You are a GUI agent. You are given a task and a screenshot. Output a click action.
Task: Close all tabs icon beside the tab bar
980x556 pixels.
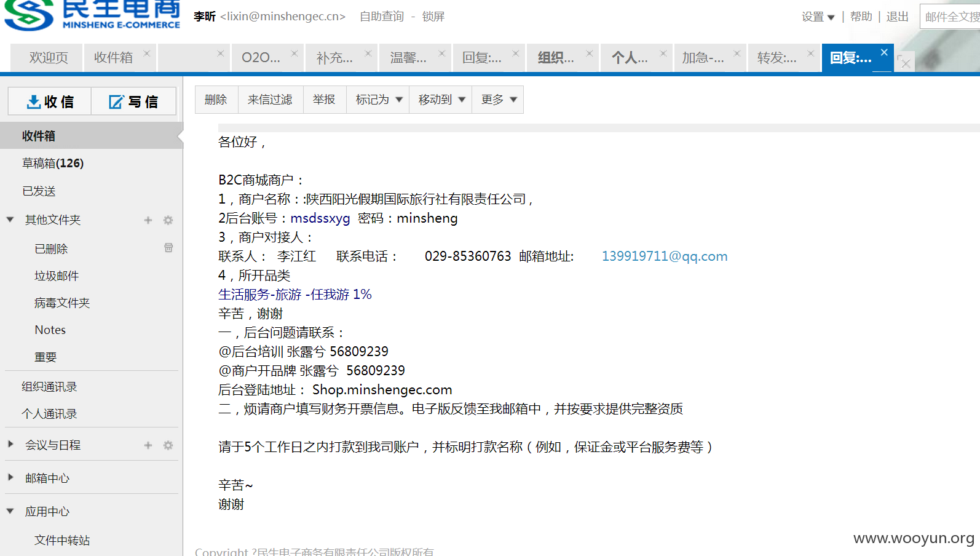(904, 62)
